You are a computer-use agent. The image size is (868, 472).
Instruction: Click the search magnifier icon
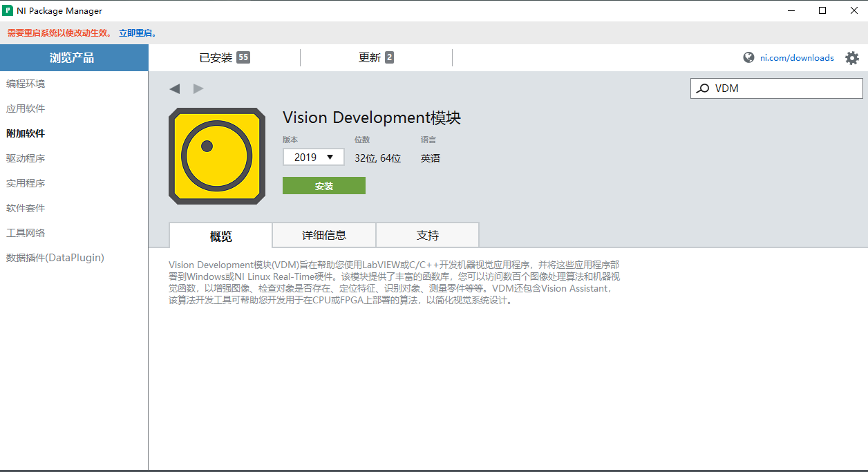tap(702, 88)
